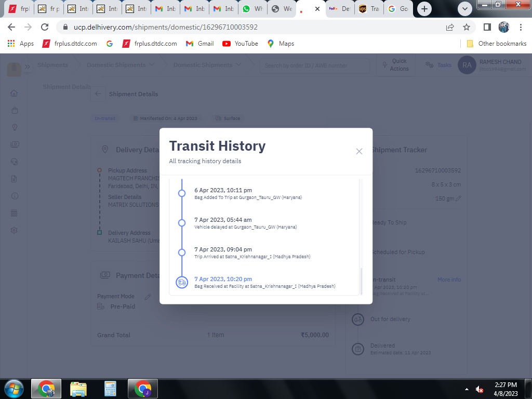532x399 pixels.
Task: Click the share page icon in address bar
Action: point(450,27)
